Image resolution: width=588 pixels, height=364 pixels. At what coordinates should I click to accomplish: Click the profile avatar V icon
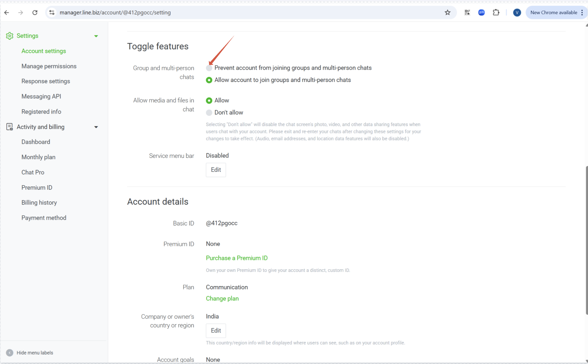(517, 13)
